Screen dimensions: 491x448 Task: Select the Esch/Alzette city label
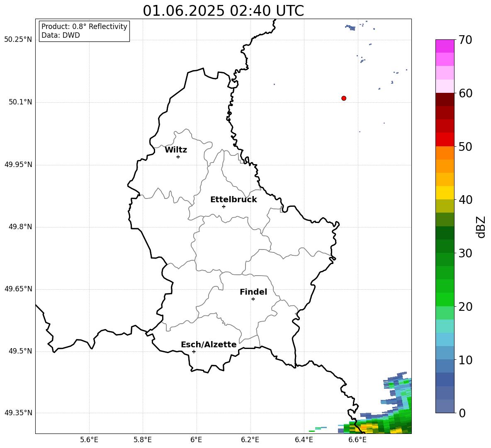tap(209, 345)
